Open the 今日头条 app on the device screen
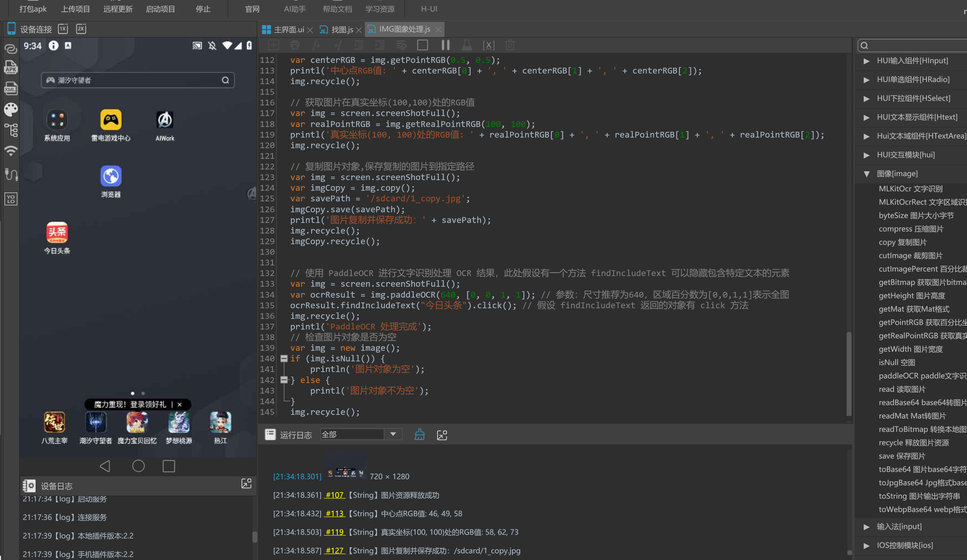 pyautogui.click(x=57, y=238)
